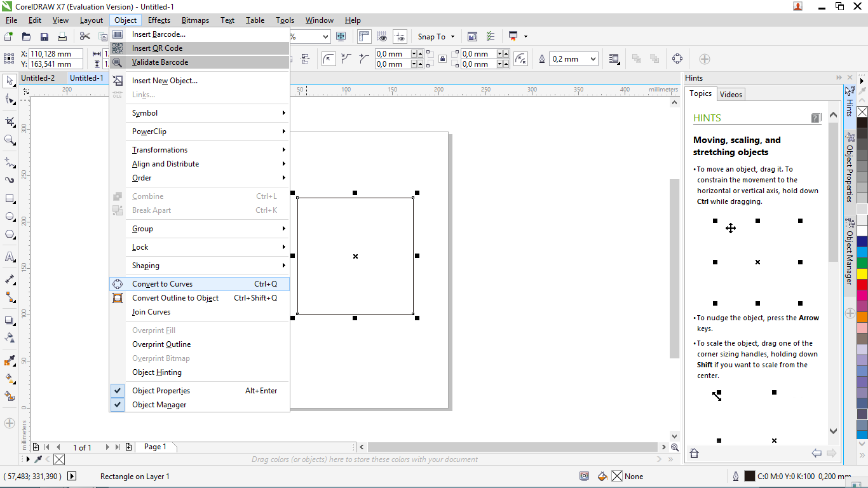Toggle the corner radius lock icon
This screenshot has width=868, height=488.
(x=442, y=59)
